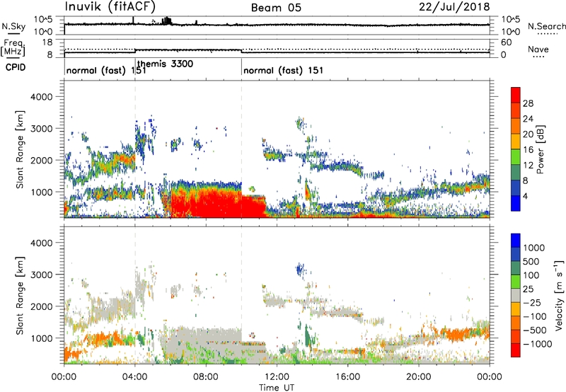Click the 'N.Sky' legend label
This screenshot has width=566, height=392.
pyautogui.click(x=13, y=27)
